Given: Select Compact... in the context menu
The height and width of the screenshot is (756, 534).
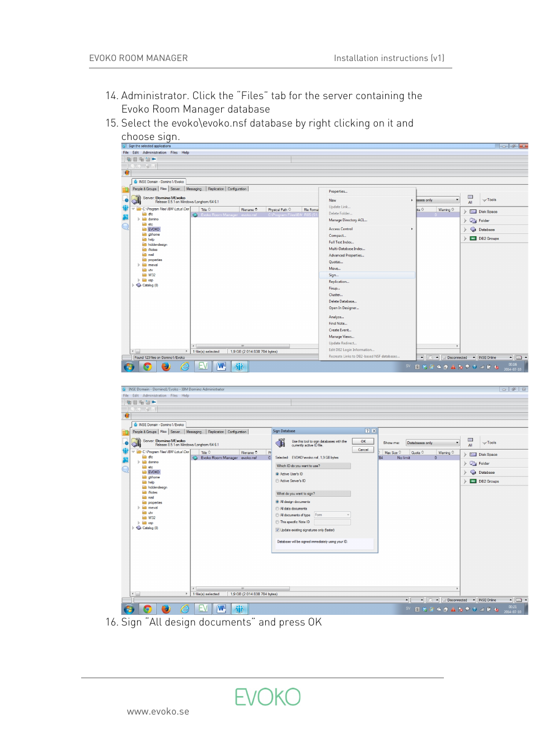Looking at the screenshot, I should (337, 236).
